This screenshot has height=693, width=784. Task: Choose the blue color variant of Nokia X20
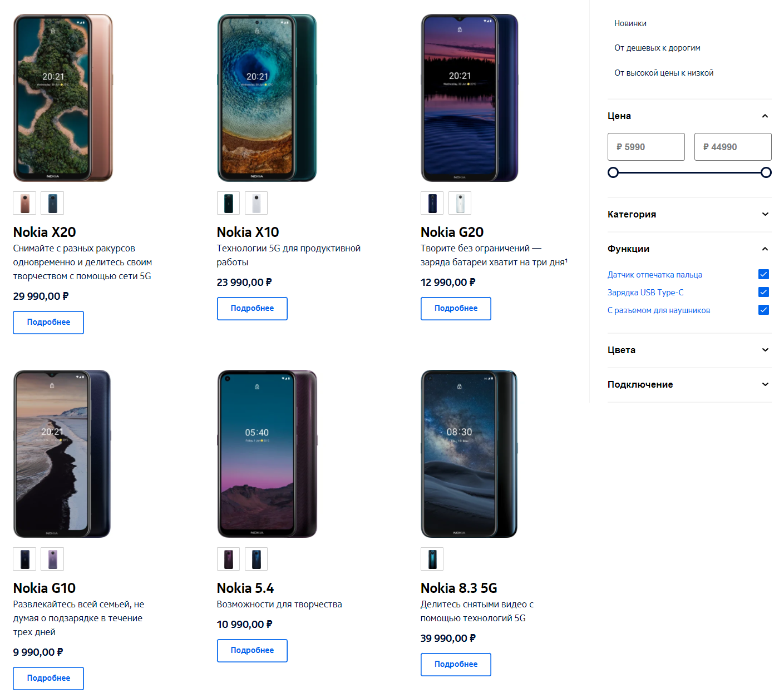point(52,203)
